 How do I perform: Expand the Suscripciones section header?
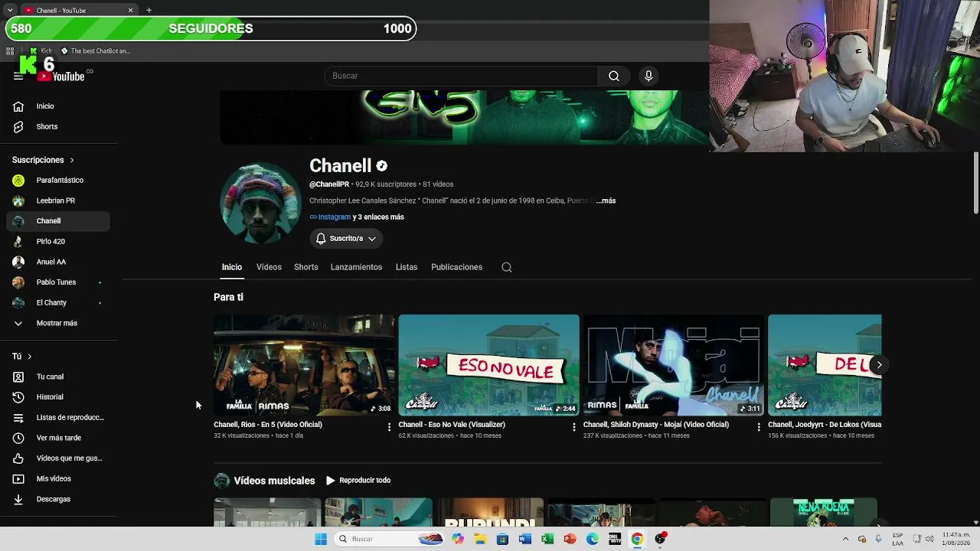[43, 160]
